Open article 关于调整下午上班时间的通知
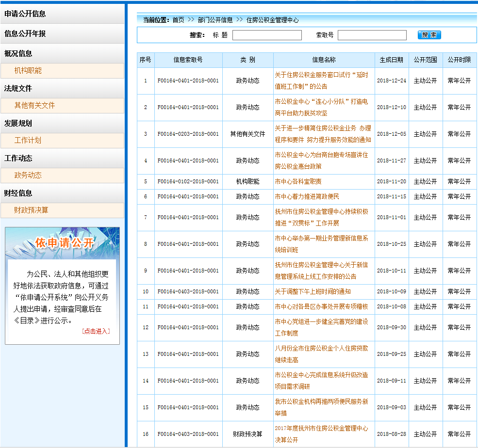Image resolution: width=478 pixels, height=448 pixels. point(313,291)
